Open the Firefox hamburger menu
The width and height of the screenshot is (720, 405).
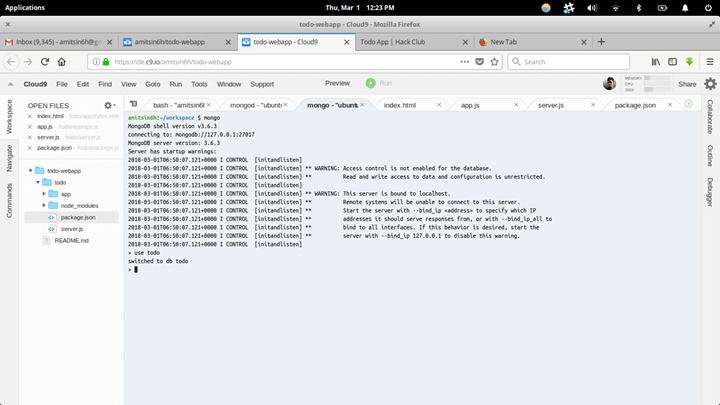(x=710, y=62)
